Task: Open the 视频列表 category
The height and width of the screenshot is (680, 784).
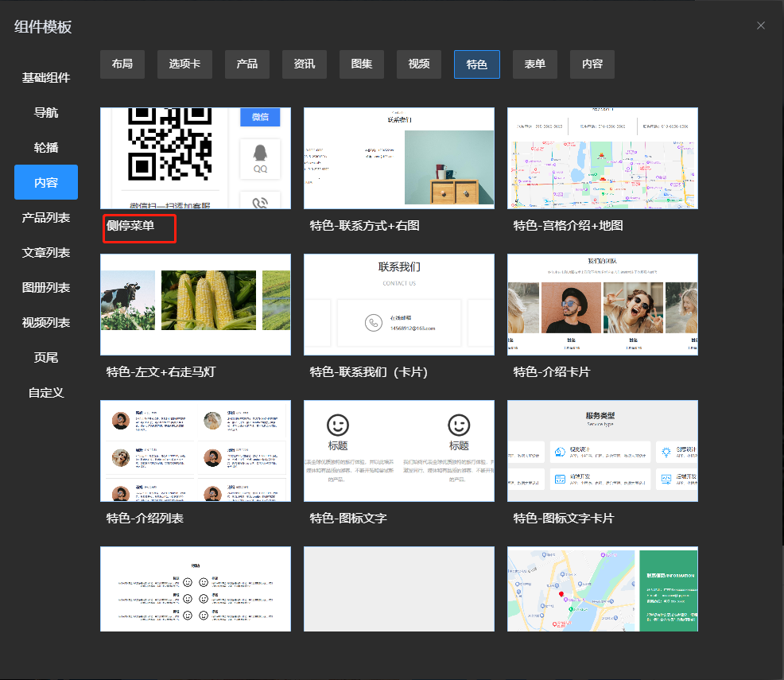Action: pyautogui.click(x=46, y=322)
